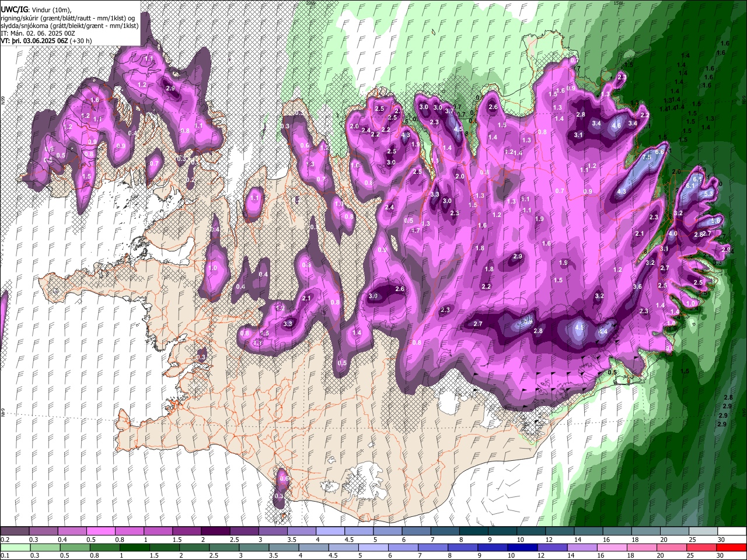Click the "15W" longitude label at the top
The height and width of the screenshot is (560, 747).
(619, 3)
